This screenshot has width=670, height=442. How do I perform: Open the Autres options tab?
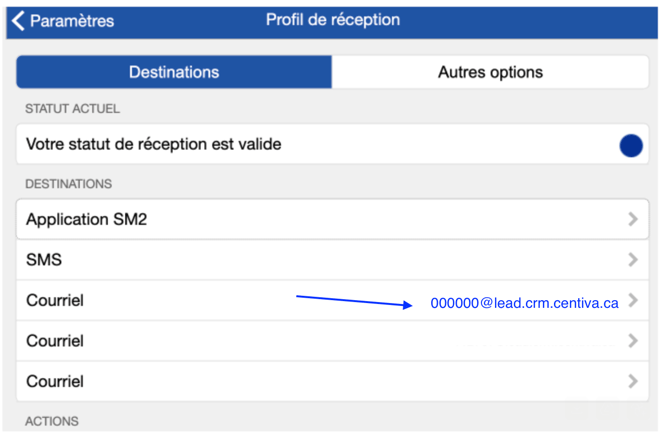[x=490, y=72]
